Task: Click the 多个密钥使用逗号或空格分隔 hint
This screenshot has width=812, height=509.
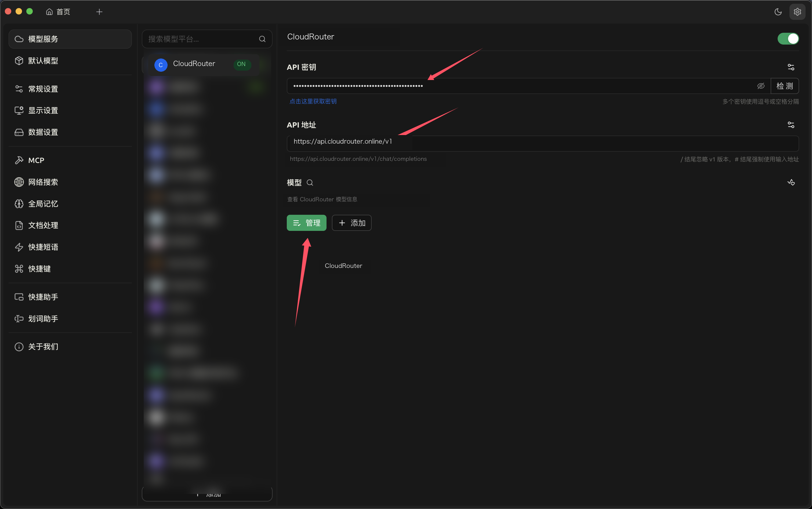Action: point(760,101)
